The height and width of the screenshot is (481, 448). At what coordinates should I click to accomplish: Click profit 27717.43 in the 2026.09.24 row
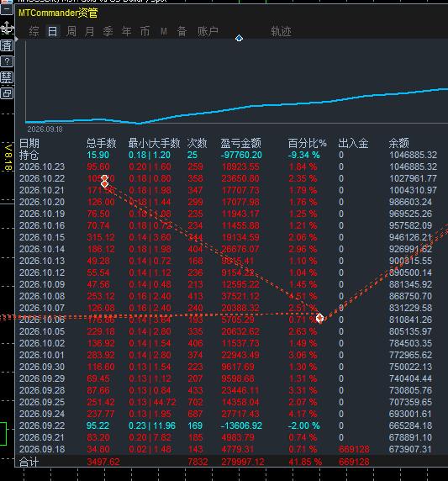[x=240, y=414]
